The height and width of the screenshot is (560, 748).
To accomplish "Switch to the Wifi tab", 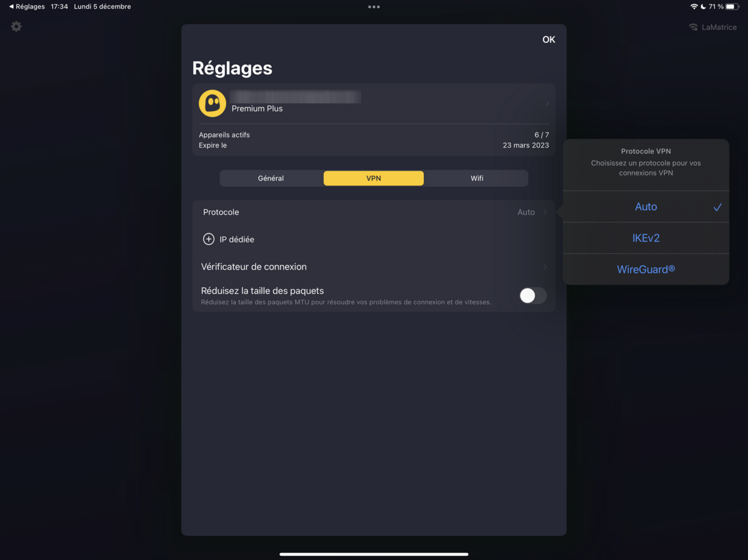I will point(477,178).
